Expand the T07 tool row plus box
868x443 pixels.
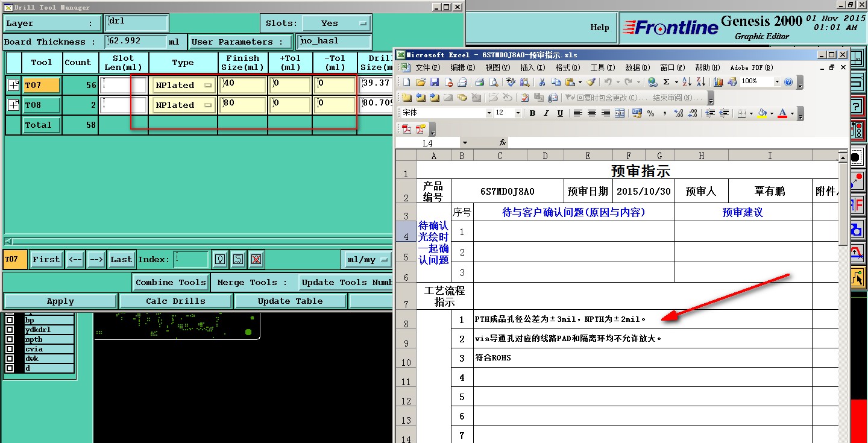[13, 86]
